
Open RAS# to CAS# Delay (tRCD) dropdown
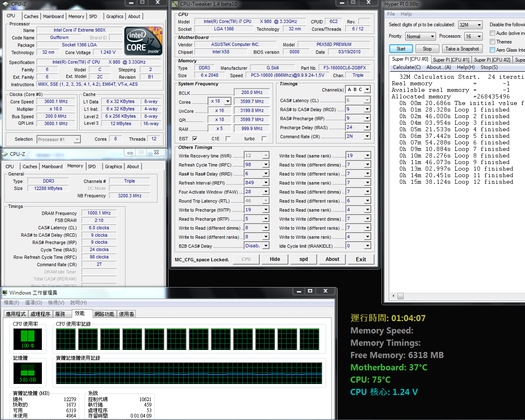coord(367,109)
